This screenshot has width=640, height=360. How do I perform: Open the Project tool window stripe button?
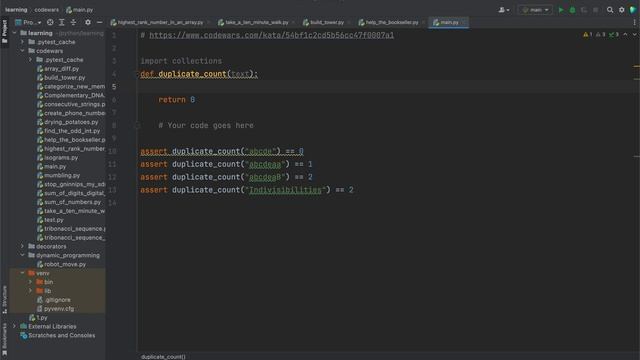[x=4, y=33]
